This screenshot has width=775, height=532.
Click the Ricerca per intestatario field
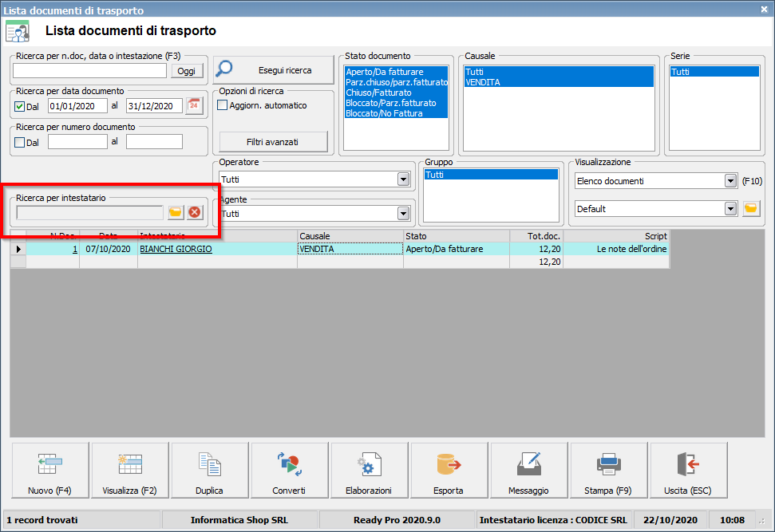tap(90, 212)
